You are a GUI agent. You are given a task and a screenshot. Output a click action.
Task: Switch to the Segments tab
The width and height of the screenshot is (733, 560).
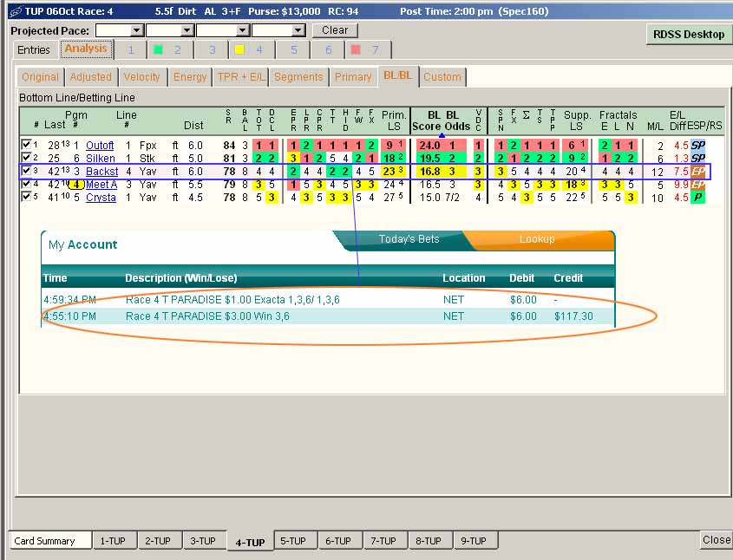coord(298,77)
